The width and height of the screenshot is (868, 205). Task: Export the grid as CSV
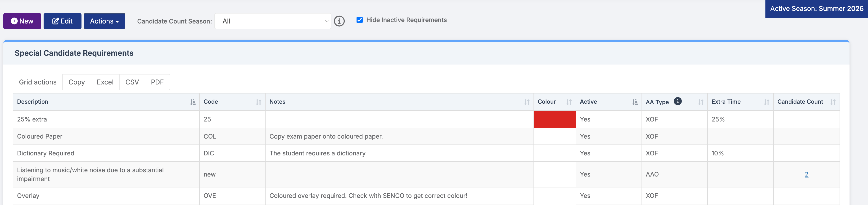132,82
